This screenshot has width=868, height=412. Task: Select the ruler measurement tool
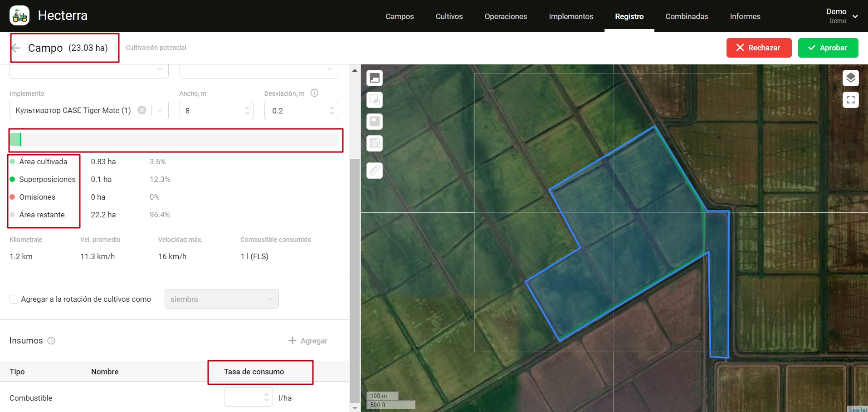click(375, 171)
